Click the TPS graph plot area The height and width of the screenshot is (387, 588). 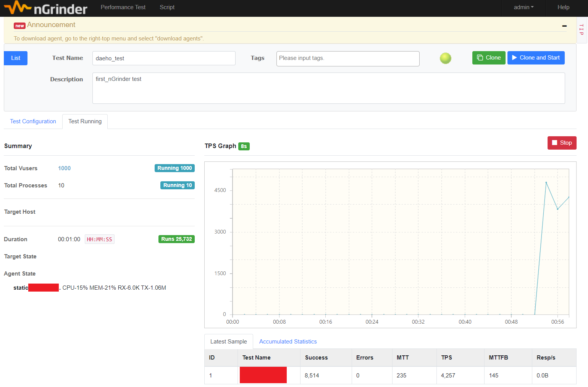pyautogui.click(x=401, y=242)
